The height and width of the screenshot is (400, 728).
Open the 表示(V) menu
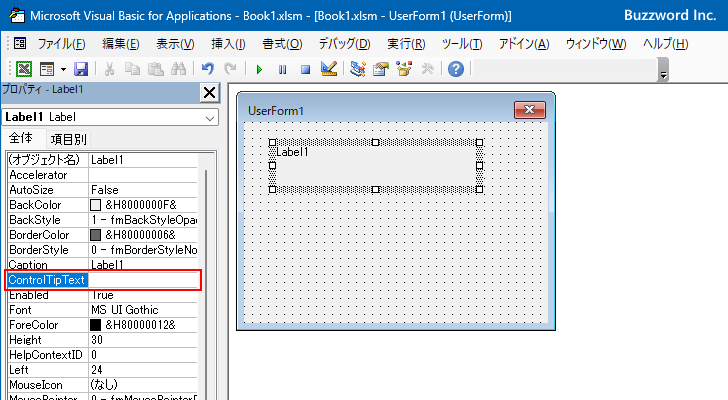coord(175,44)
